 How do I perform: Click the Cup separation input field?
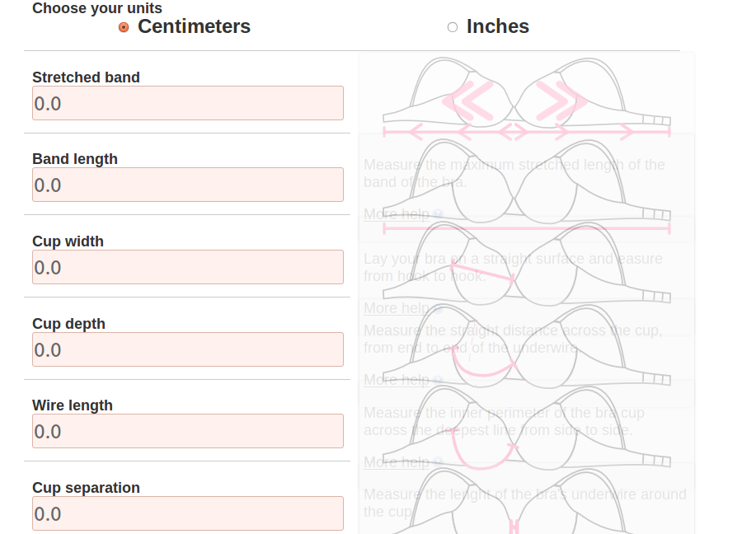(188, 513)
